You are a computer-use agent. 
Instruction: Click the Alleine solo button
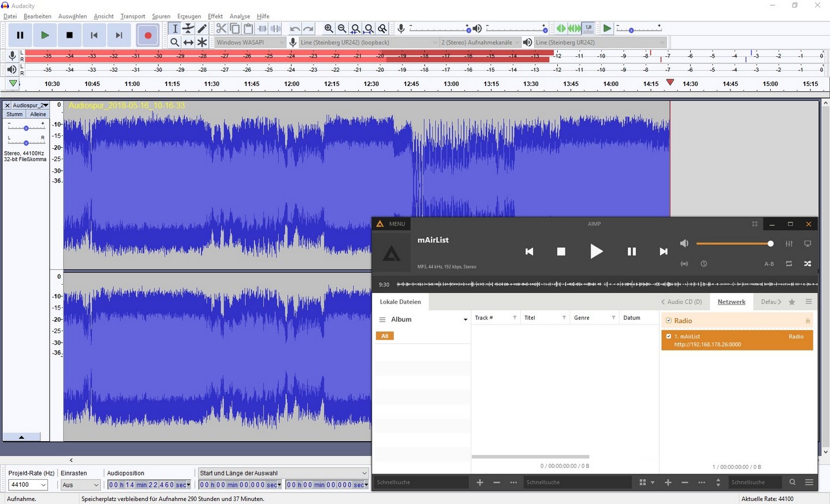tap(38, 114)
